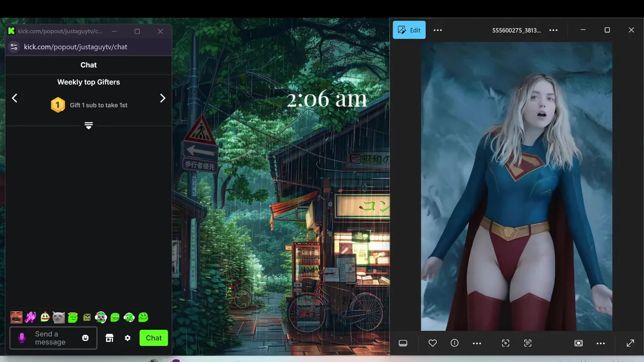The width and height of the screenshot is (644, 362).
Task: Select the green duck-like emote with red hat
Action: tap(45, 317)
